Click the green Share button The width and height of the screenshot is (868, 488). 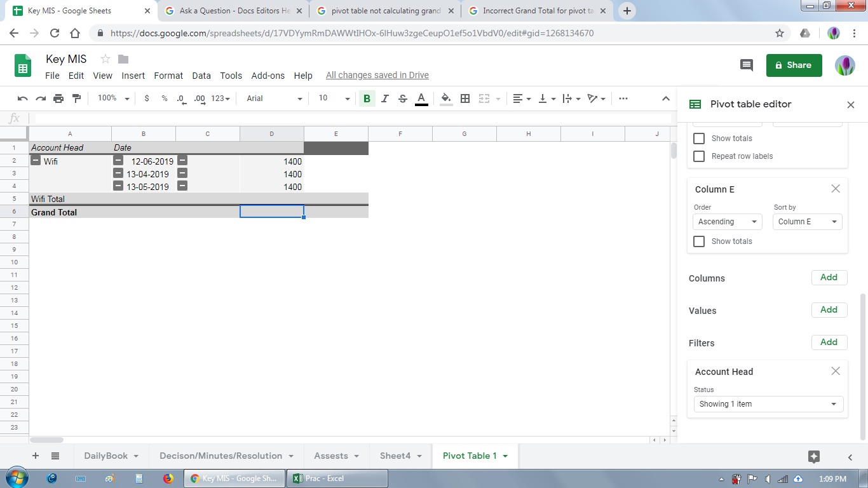click(x=793, y=65)
